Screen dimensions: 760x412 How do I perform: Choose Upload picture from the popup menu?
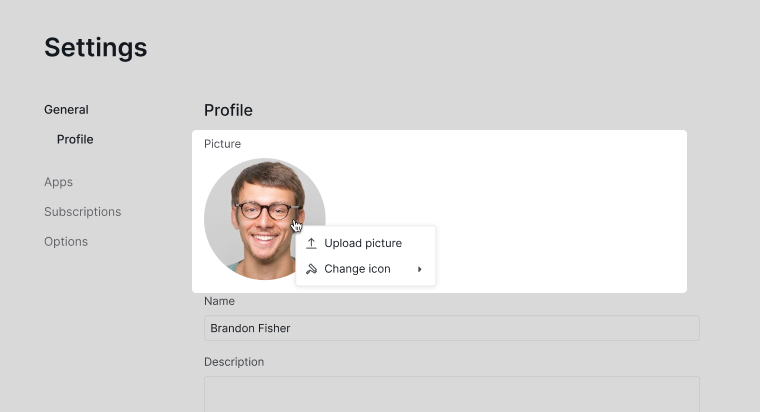pyautogui.click(x=365, y=243)
